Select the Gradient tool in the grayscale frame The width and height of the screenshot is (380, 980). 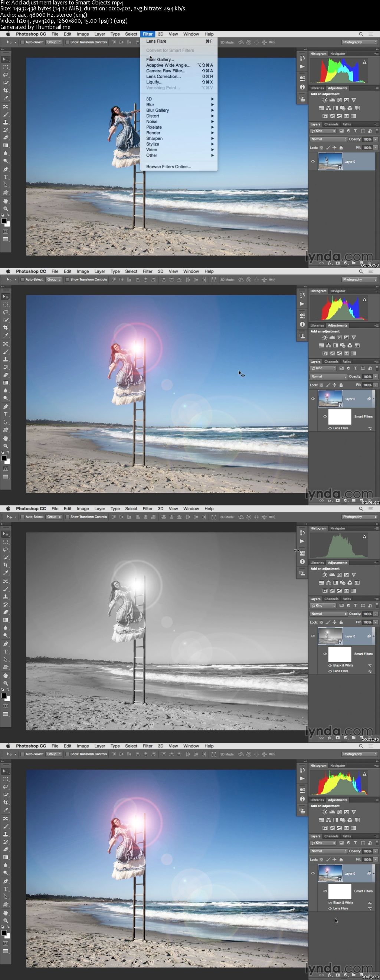pos(6,620)
